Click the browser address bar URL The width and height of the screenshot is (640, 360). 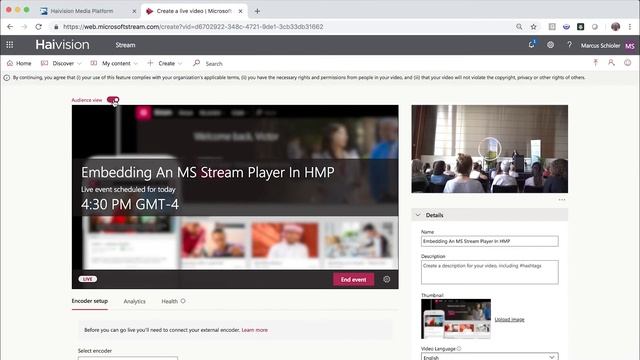[193, 27]
